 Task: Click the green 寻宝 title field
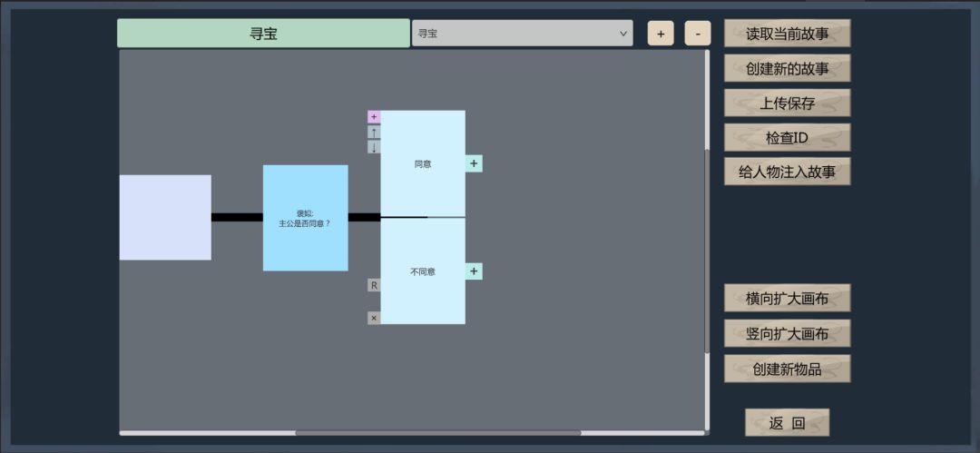(x=263, y=34)
